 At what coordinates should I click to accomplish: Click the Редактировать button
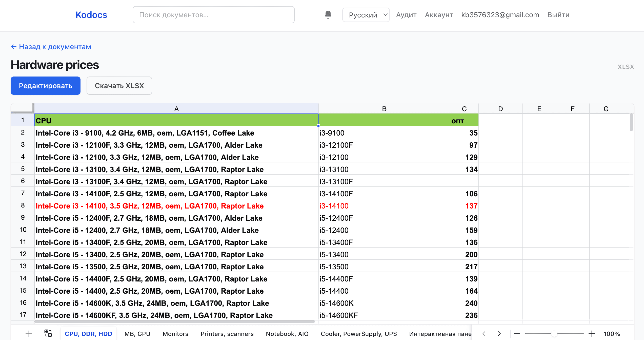tap(46, 86)
